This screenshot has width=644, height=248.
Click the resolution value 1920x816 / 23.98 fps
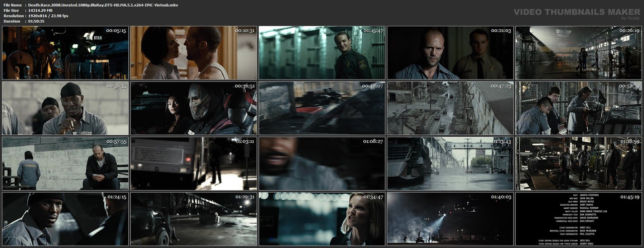[x=48, y=16]
